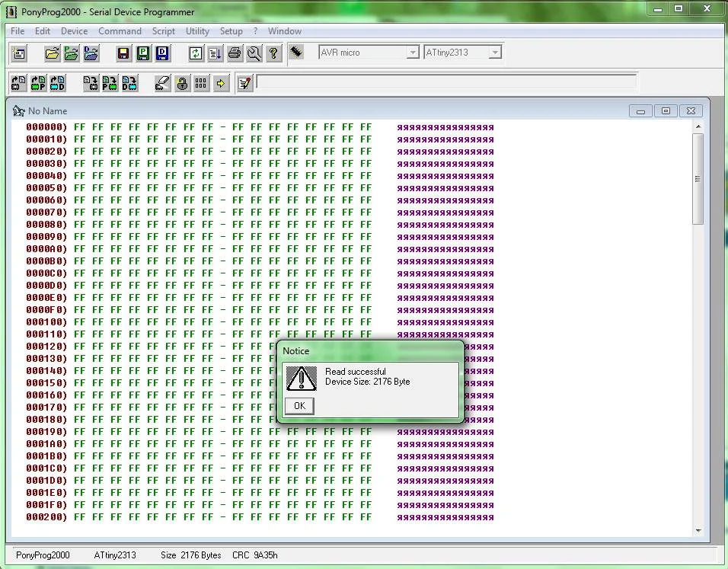Click the 0000A0) address row label
The width and height of the screenshot is (728, 569).
point(46,248)
